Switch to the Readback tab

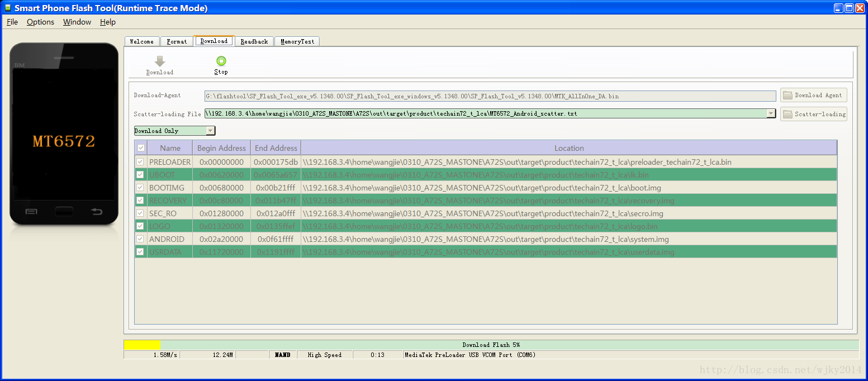pos(254,41)
